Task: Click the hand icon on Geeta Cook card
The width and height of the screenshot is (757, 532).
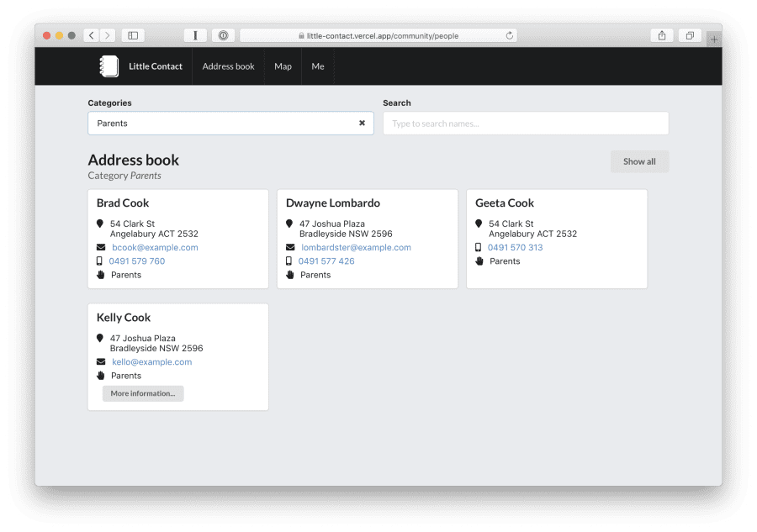Action: coord(479,261)
